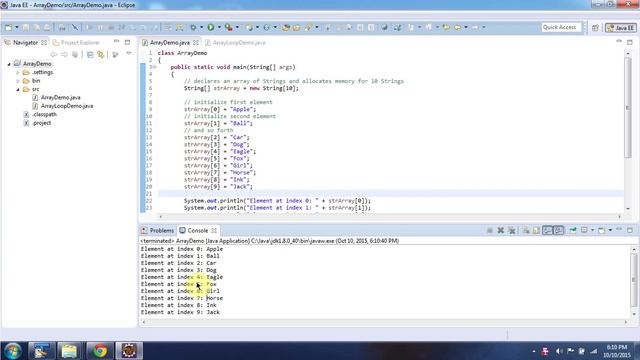Click into the Quick Access field
The image size is (640, 360).
[x=561, y=27]
